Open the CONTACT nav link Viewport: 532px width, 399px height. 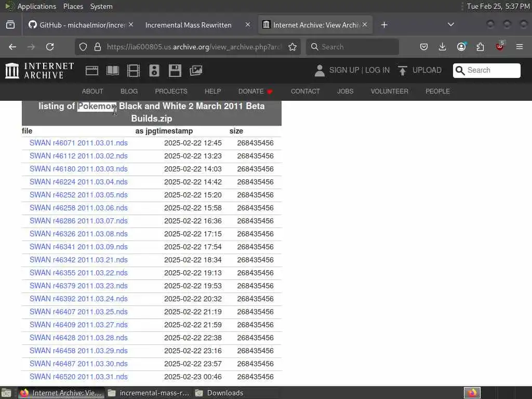tap(305, 91)
